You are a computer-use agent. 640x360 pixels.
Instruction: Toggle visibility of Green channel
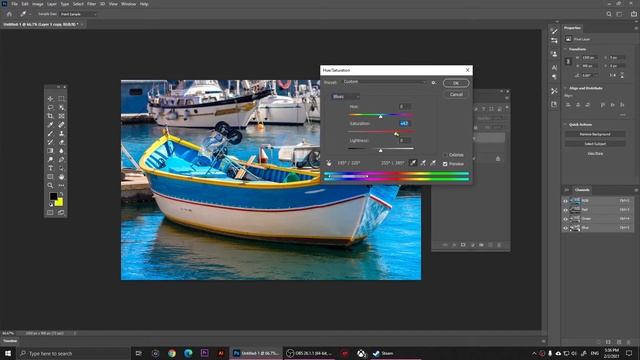(x=565, y=219)
